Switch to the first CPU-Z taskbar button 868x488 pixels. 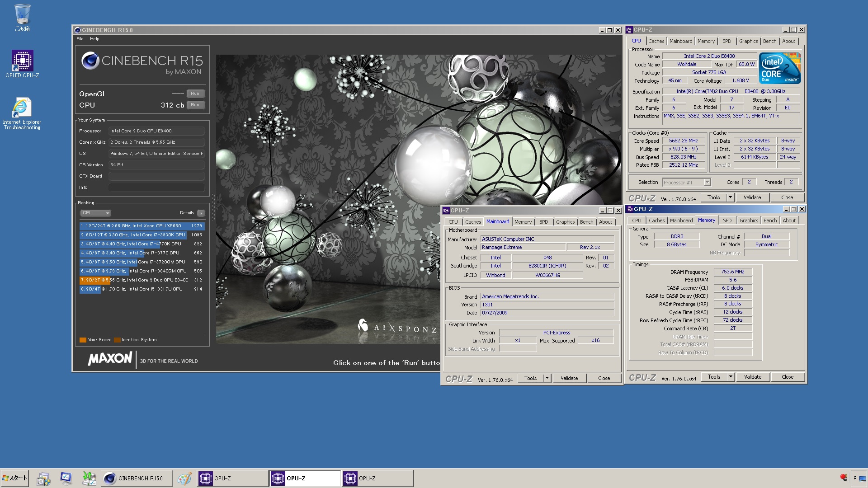click(232, 479)
